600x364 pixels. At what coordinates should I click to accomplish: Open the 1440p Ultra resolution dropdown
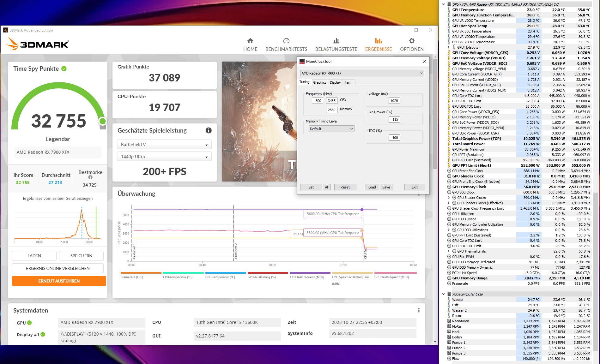pos(164,157)
